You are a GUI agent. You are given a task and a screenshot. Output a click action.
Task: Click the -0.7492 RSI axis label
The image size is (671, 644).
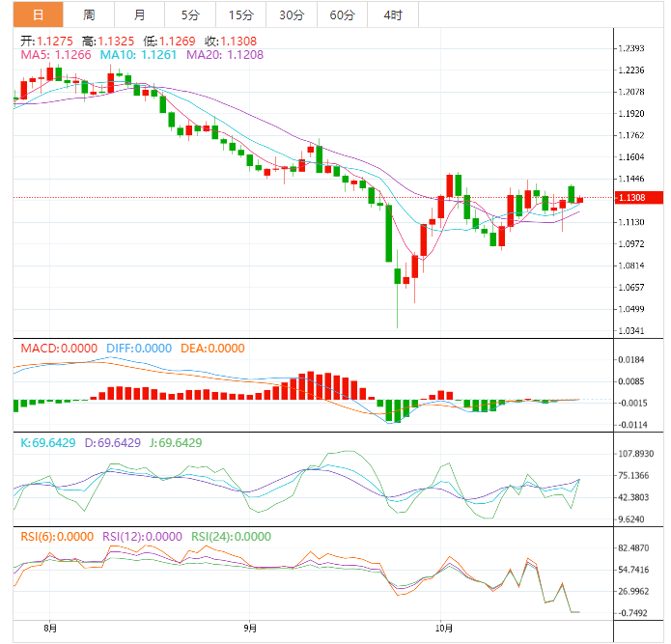pos(631,613)
